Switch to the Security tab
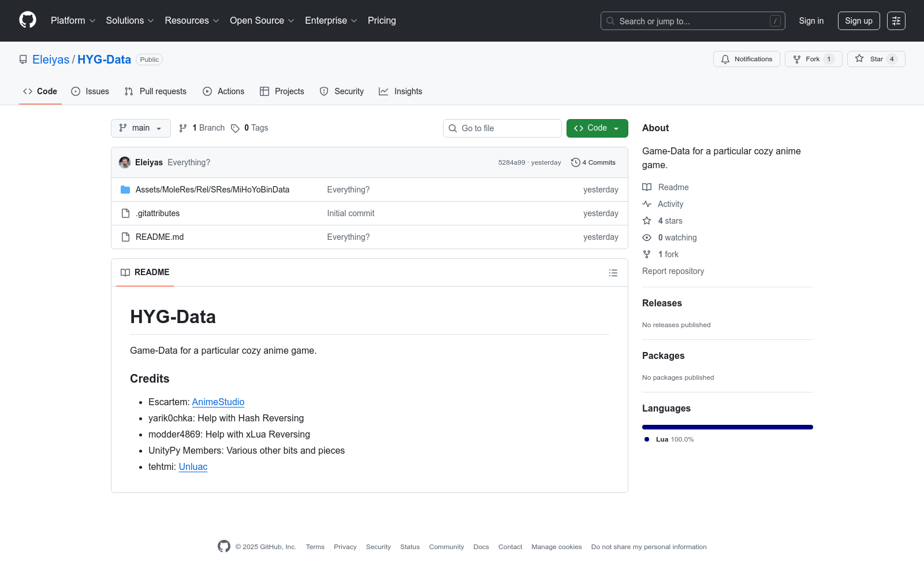This screenshot has width=924, height=578. (342, 91)
